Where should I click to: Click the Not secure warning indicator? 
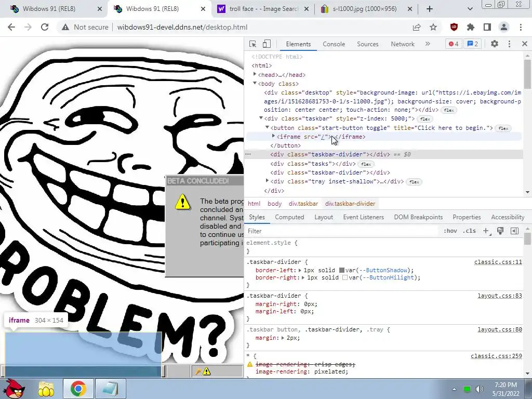click(85, 27)
